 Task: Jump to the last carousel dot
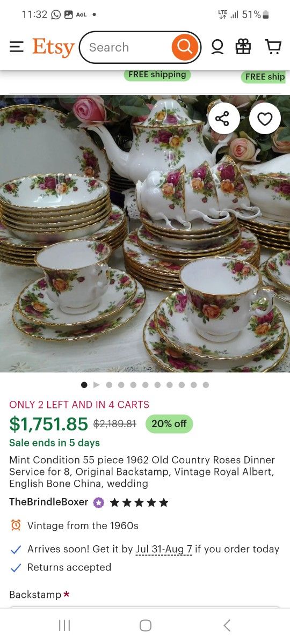coord(206,385)
